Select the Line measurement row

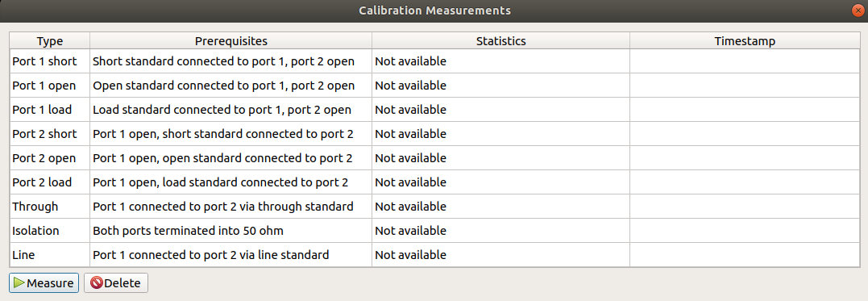coord(434,254)
